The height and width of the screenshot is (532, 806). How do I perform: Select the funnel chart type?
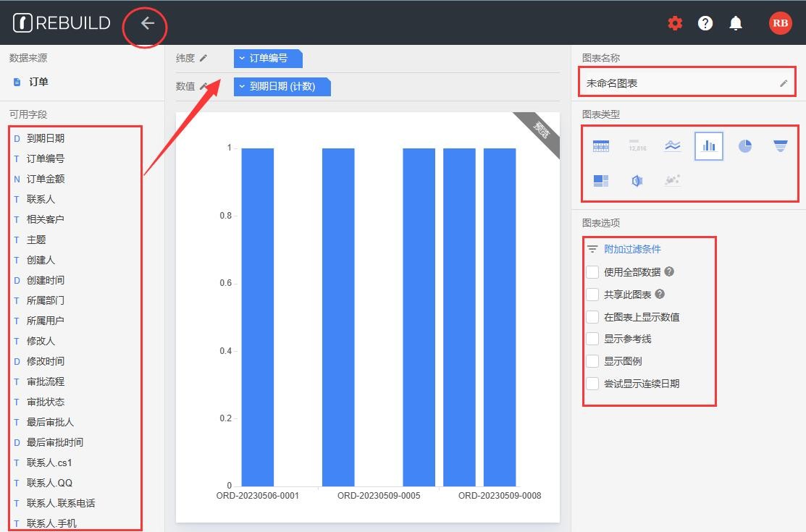click(x=781, y=146)
